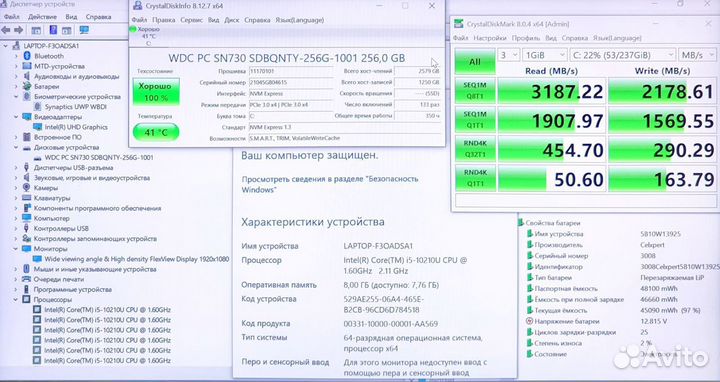The height and width of the screenshot is (382, 720).
Task: Open Профиль menu in CrystalDiskMark
Action: [526, 38]
